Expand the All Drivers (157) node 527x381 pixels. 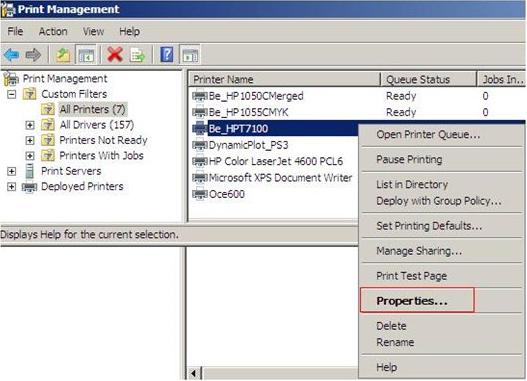pos(30,125)
